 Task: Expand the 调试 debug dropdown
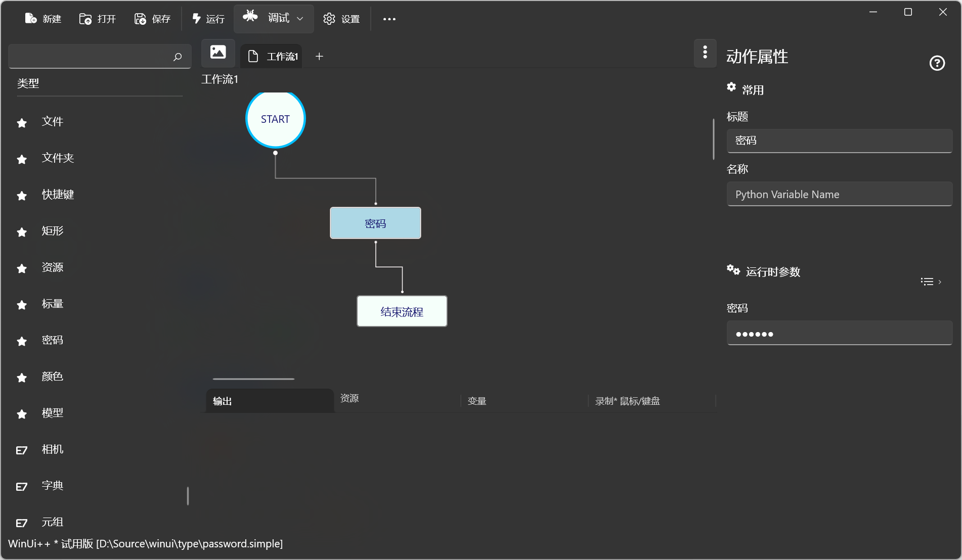pyautogui.click(x=300, y=19)
